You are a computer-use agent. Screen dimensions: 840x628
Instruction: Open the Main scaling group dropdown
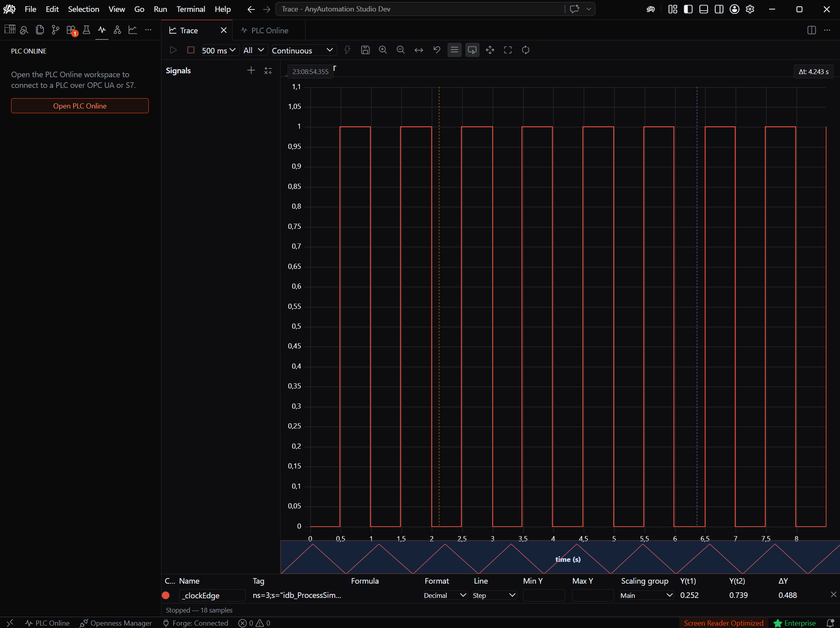(x=647, y=595)
